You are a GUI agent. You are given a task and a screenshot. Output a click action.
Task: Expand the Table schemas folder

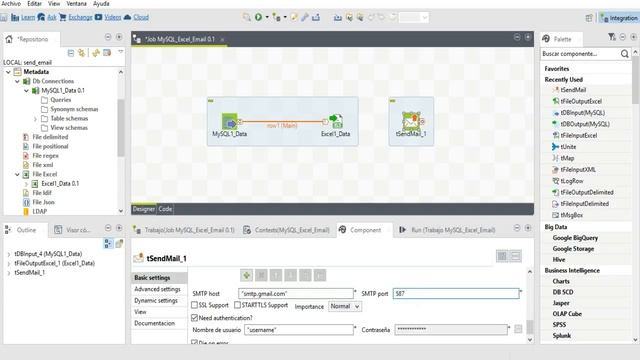pos(35,119)
